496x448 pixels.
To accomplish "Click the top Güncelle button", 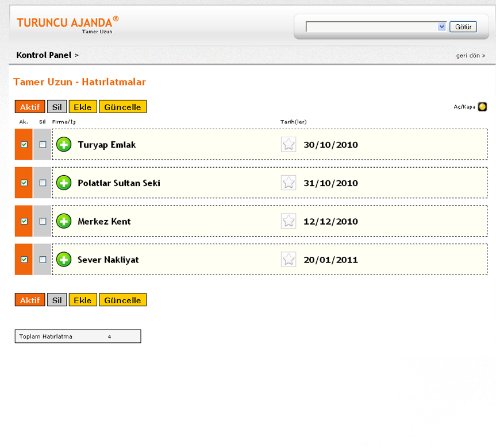I will click(122, 107).
